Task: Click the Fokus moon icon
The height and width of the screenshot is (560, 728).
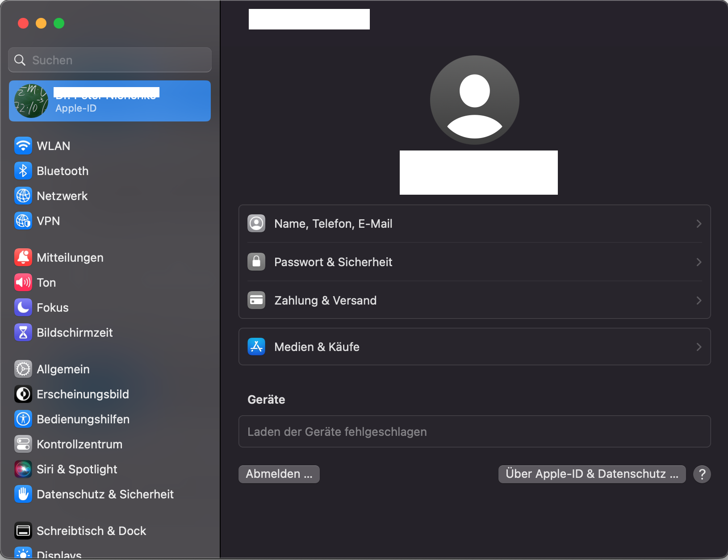Action: tap(23, 307)
